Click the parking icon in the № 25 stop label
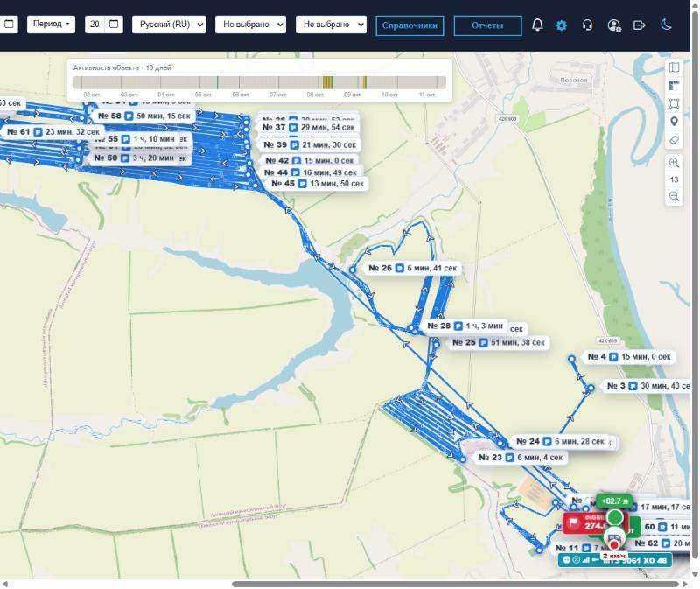This screenshot has width=700, height=589. click(x=483, y=343)
